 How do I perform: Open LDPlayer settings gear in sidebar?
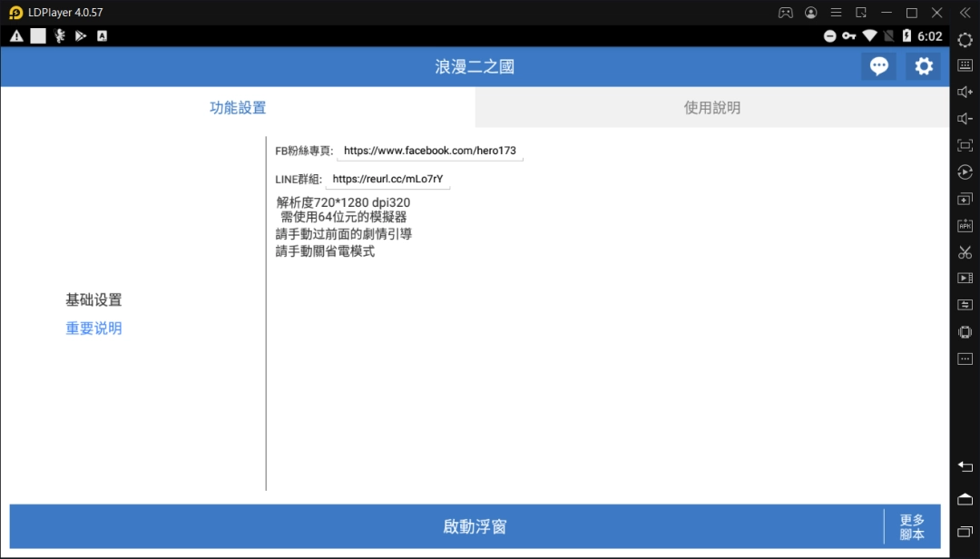(x=965, y=39)
